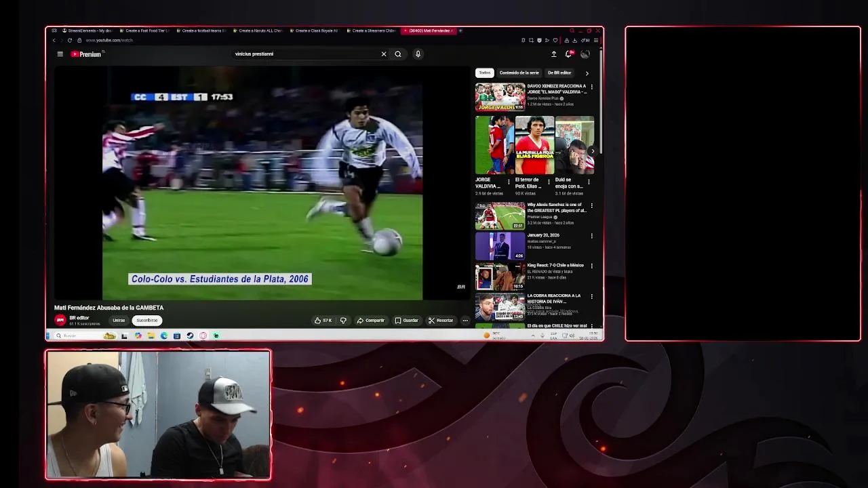The width and height of the screenshot is (868, 488).
Task: Click the Windows taskbar Buscar search box
Action: tap(85, 335)
